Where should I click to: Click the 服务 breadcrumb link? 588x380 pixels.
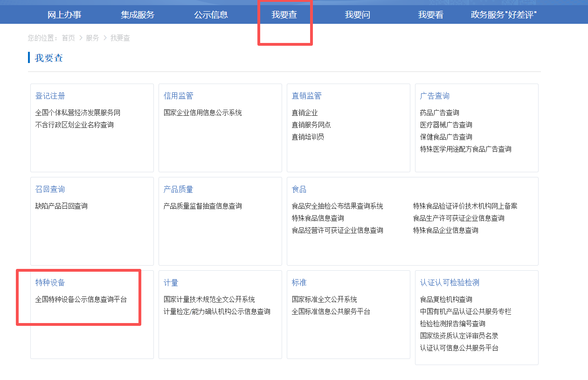click(92, 38)
